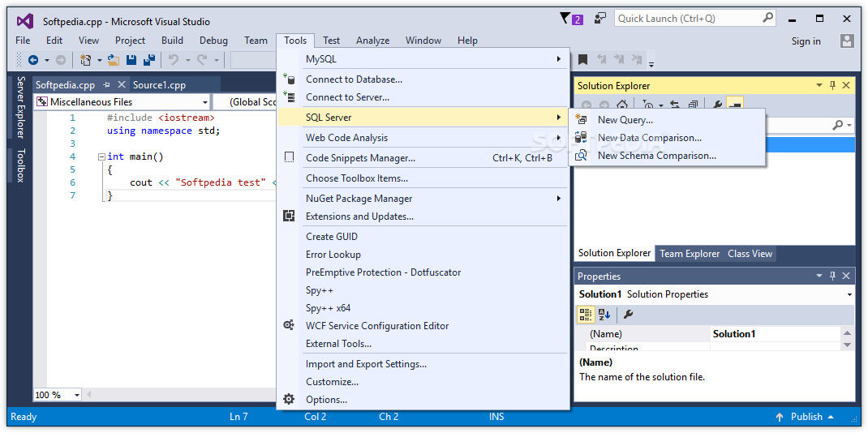Switch to the Class View tab
The width and height of the screenshot is (868, 433).
(750, 254)
